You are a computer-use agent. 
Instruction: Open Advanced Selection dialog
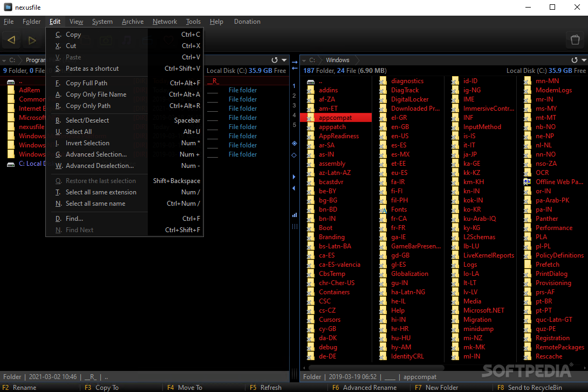point(125,154)
